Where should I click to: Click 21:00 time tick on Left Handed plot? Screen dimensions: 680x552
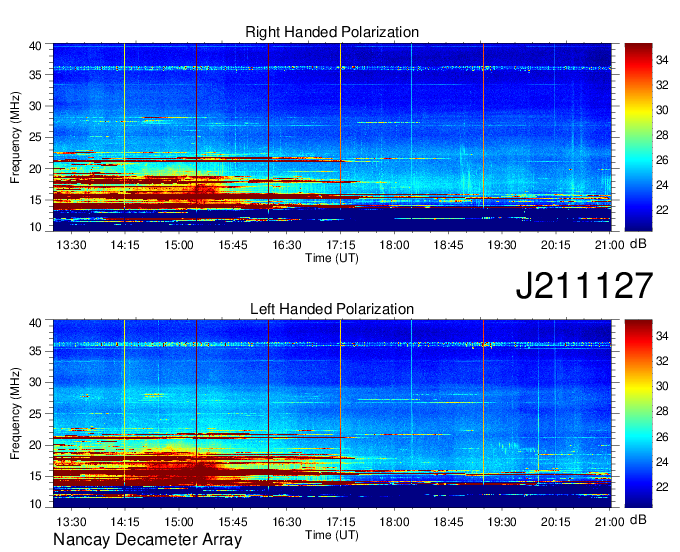point(609,522)
